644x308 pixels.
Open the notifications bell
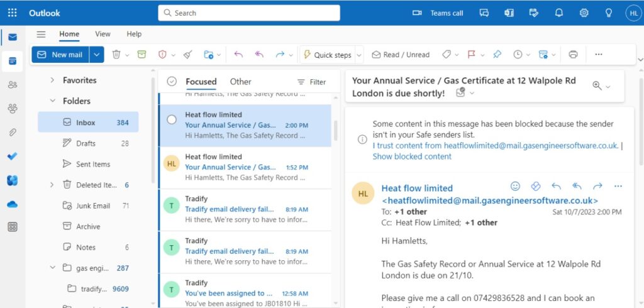[x=558, y=13]
